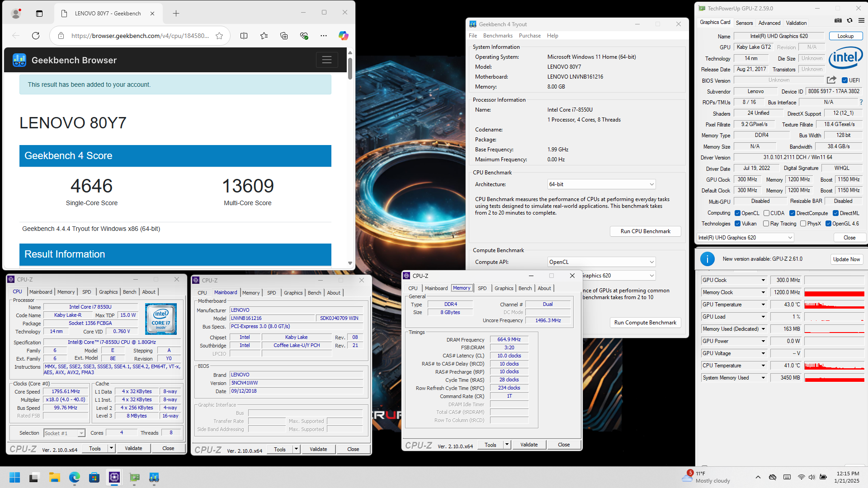Open Edge tab actions menu icon
This screenshot has width=868, height=488.
click(x=39, y=14)
